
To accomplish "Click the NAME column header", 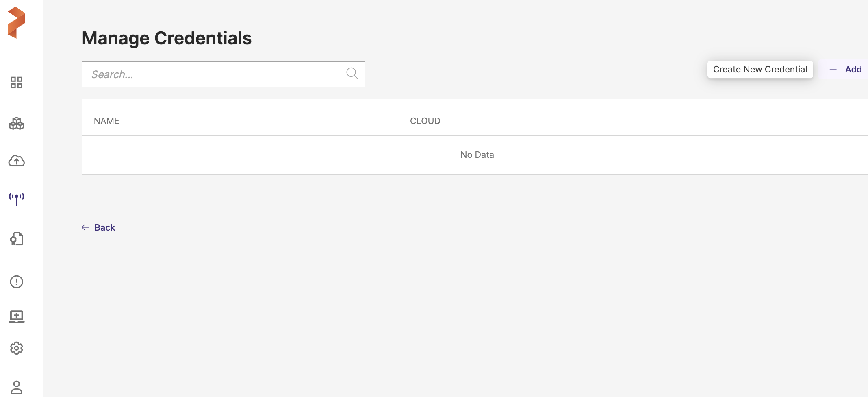I will tap(106, 121).
